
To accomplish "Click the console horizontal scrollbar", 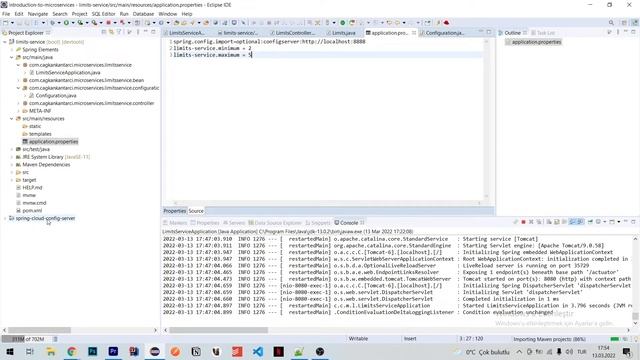I will coord(218,330).
